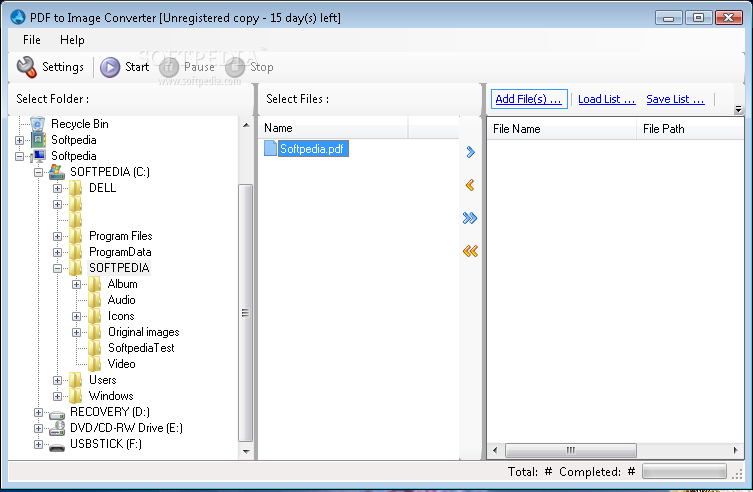Open the Settings wrench icon

[26, 67]
